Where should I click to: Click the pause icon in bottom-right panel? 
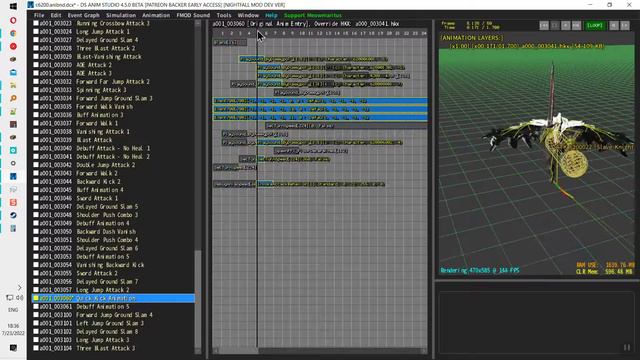[x=627, y=347]
